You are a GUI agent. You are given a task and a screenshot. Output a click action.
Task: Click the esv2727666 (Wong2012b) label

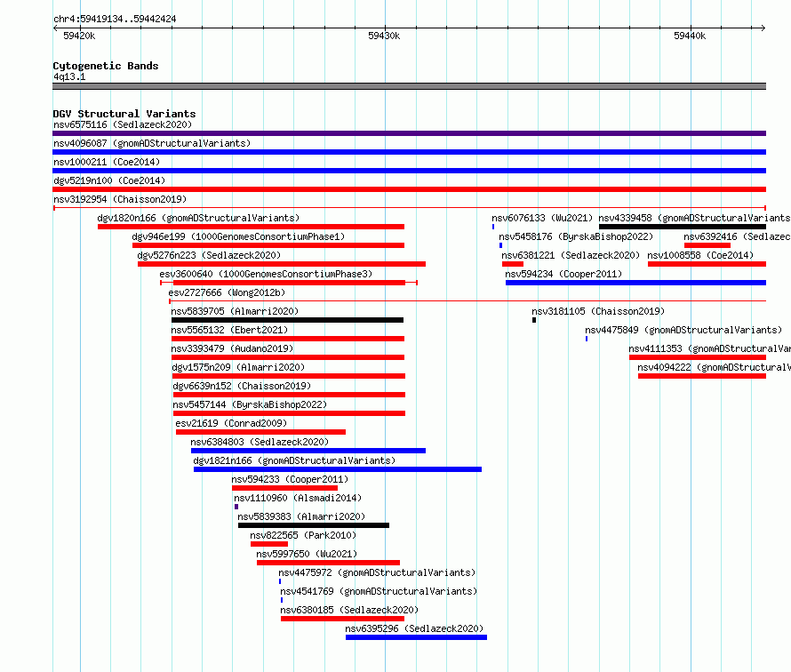(227, 292)
